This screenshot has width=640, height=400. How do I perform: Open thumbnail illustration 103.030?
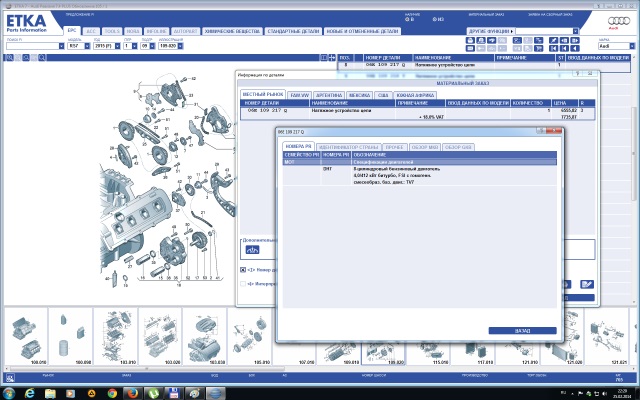[205, 336]
